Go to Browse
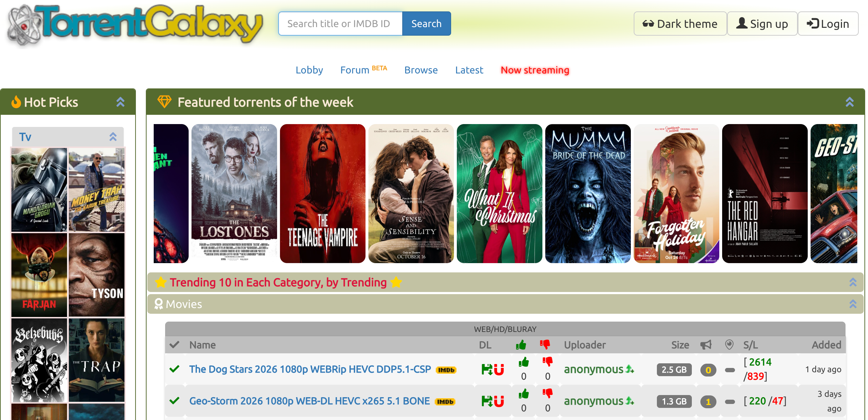 (x=421, y=70)
